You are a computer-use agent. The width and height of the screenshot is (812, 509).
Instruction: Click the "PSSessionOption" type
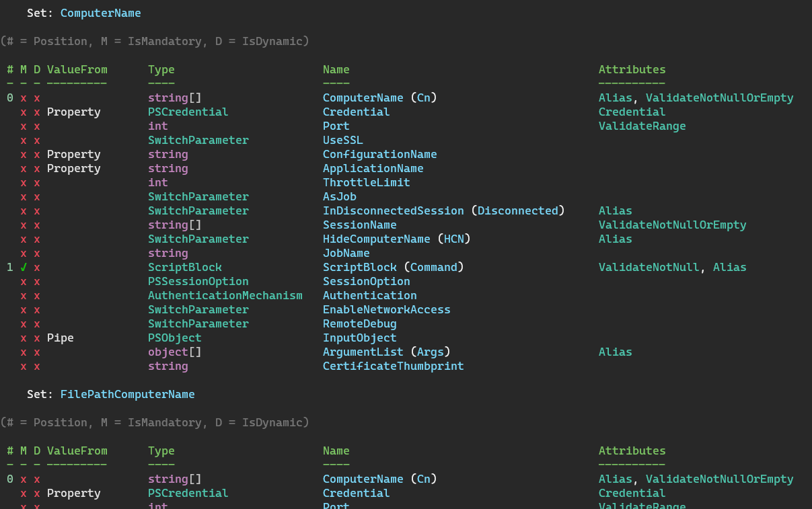(198, 281)
